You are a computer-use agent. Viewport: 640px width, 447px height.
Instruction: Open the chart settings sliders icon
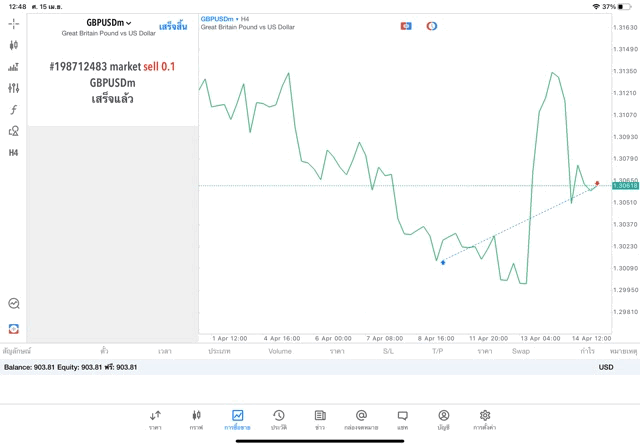(x=13, y=88)
